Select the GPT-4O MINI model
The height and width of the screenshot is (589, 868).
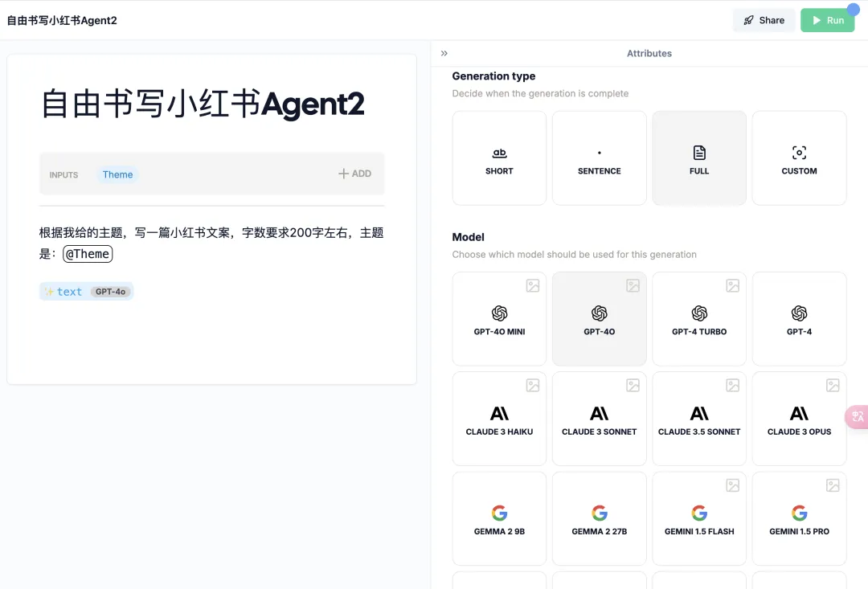pyautogui.click(x=499, y=319)
